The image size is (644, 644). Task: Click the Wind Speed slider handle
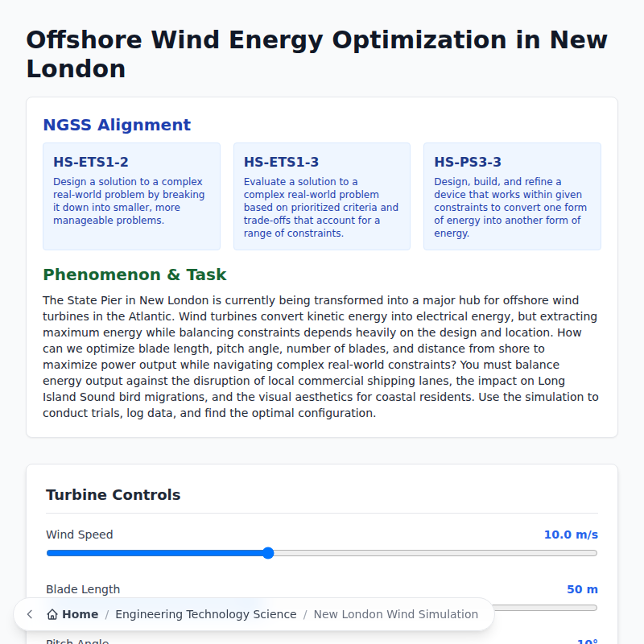click(x=266, y=553)
